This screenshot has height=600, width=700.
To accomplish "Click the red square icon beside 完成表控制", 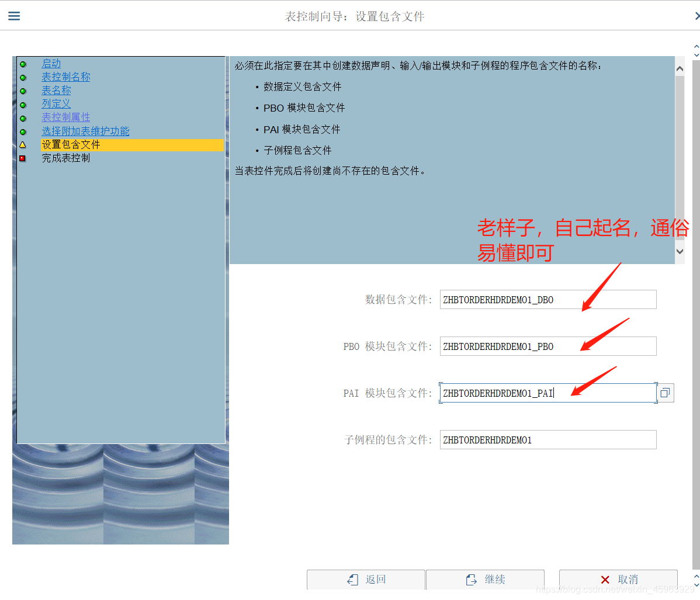I will pyautogui.click(x=23, y=158).
